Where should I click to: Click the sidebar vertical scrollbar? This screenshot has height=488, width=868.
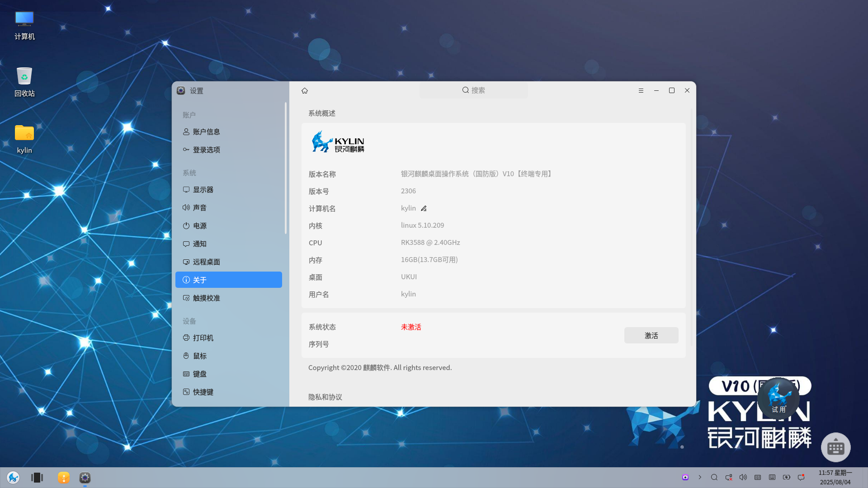[x=286, y=168]
